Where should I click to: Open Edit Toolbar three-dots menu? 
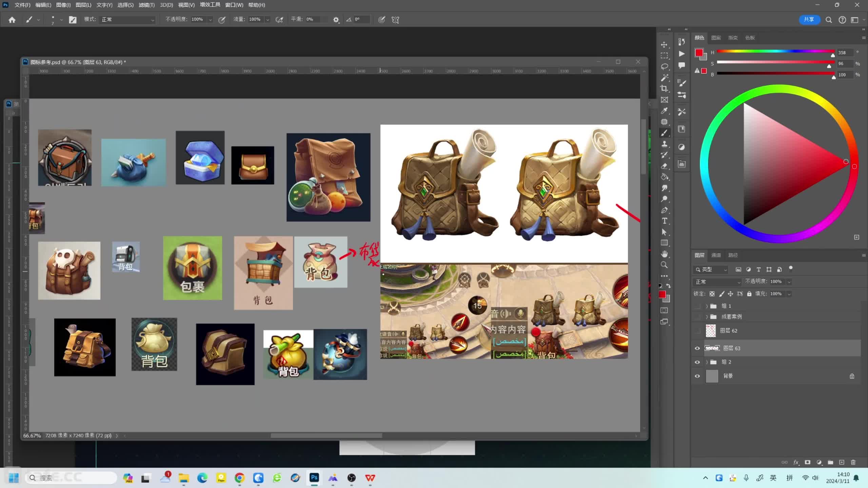point(664,276)
